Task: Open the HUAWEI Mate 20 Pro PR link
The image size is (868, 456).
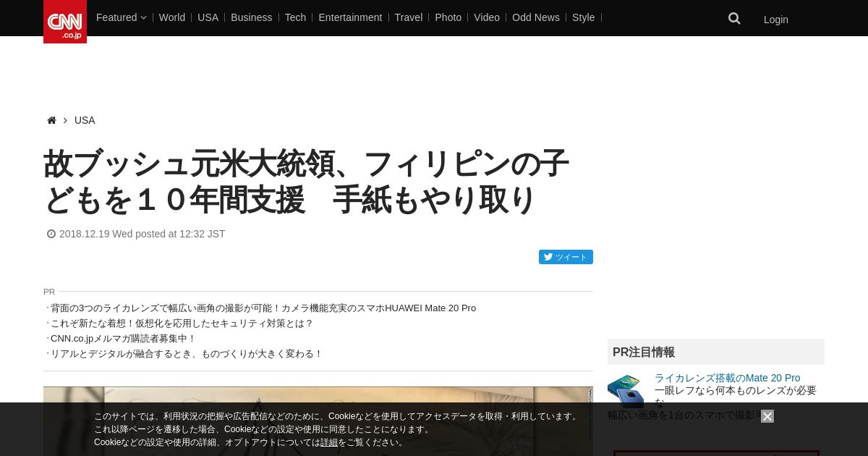Action: click(263, 308)
